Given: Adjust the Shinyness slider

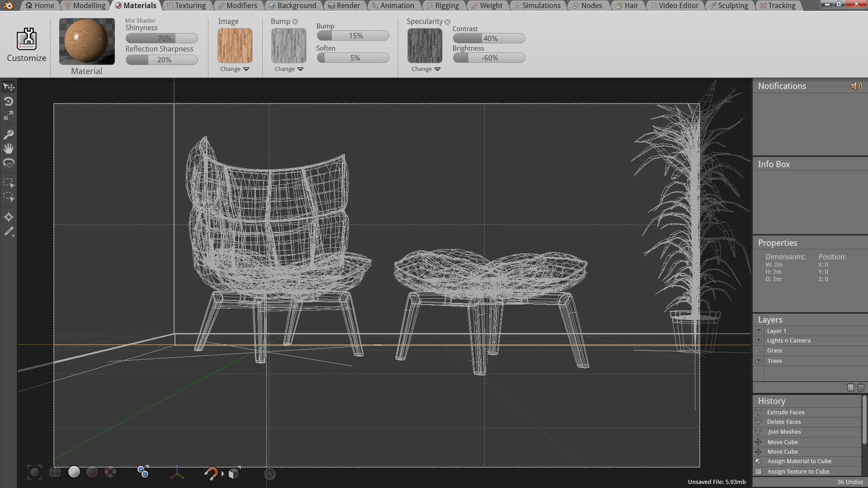Looking at the screenshot, I should click(x=161, y=38).
